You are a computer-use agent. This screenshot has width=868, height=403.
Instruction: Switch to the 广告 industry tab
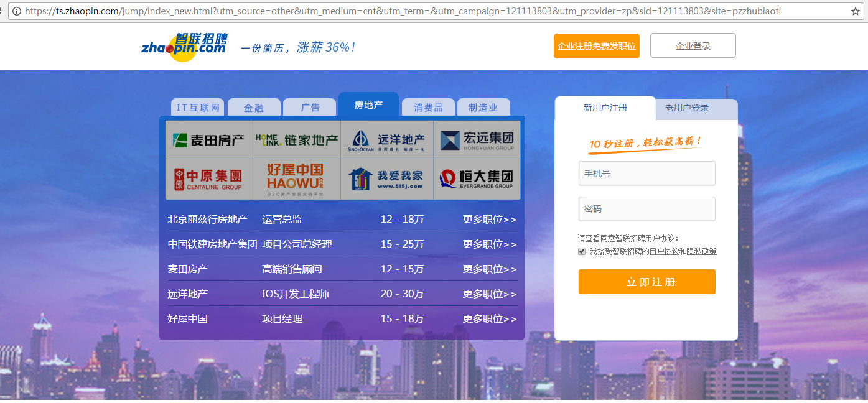(x=309, y=108)
